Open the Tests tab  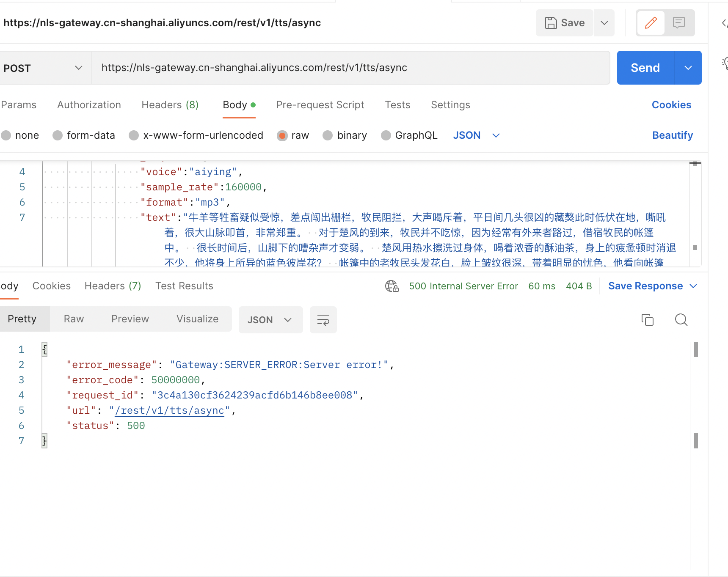click(397, 105)
